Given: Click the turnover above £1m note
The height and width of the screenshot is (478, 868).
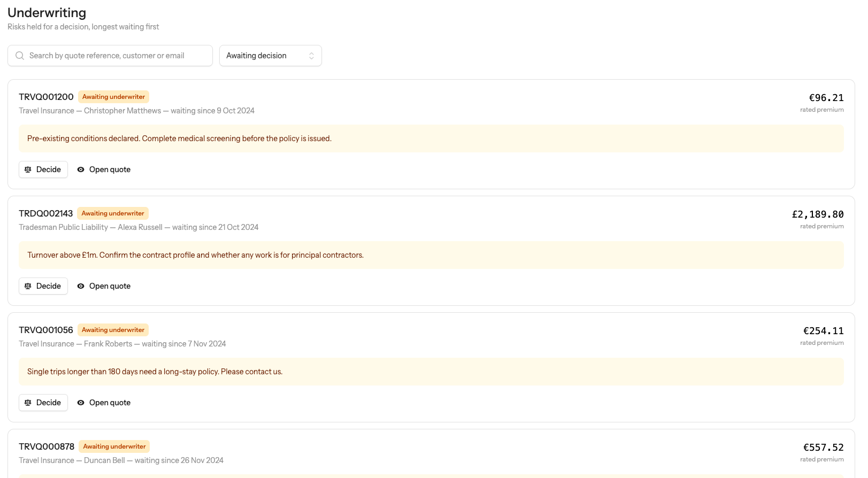Looking at the screenshot, I should tap(431, 255).
